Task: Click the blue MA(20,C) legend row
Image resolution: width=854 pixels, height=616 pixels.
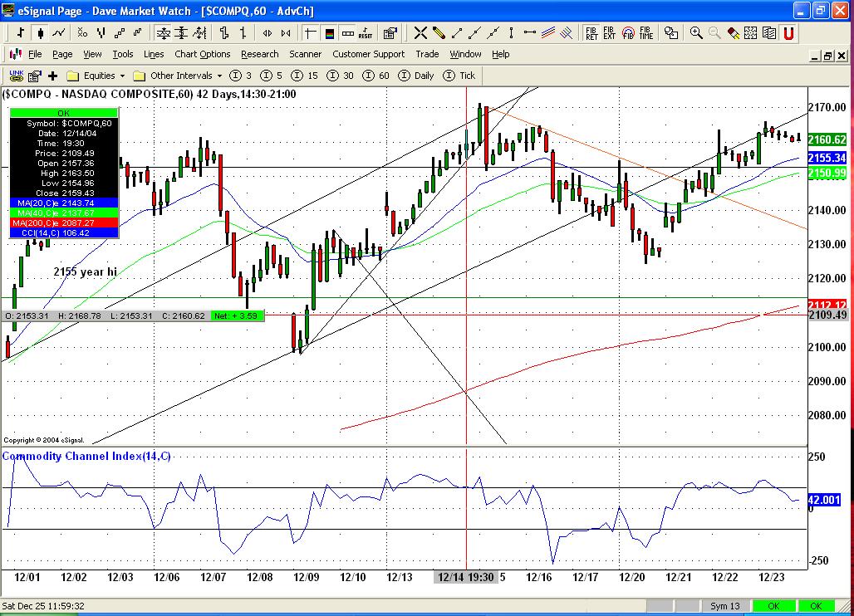Action: pyautogui.click(x=64, y=203)
